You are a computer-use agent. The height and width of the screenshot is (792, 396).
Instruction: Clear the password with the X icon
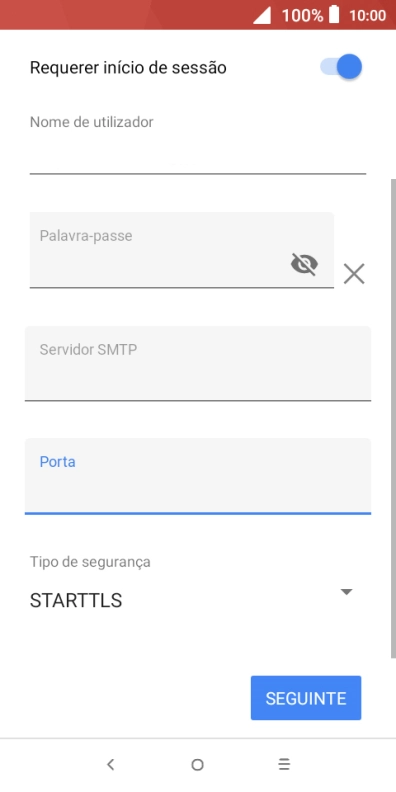tap(354, 274)
